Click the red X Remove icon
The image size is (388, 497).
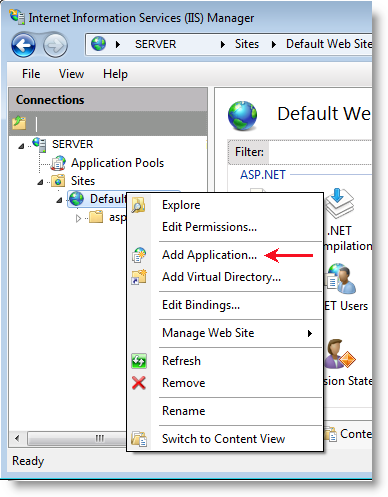(139, 383)
